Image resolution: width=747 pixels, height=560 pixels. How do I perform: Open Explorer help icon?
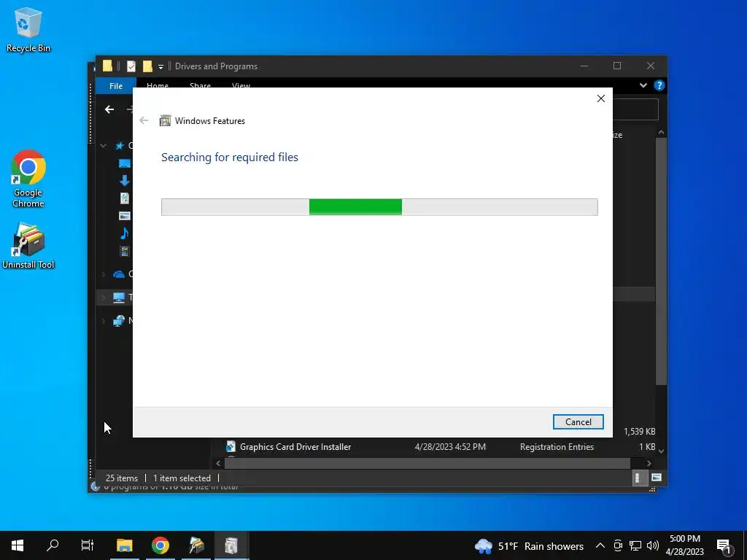coord(659,85)
